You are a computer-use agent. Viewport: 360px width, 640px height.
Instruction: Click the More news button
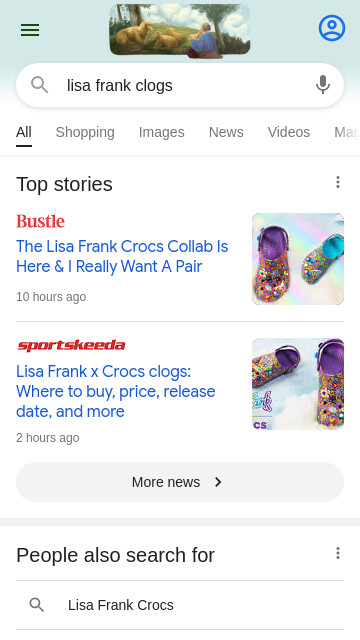point(180,482)
